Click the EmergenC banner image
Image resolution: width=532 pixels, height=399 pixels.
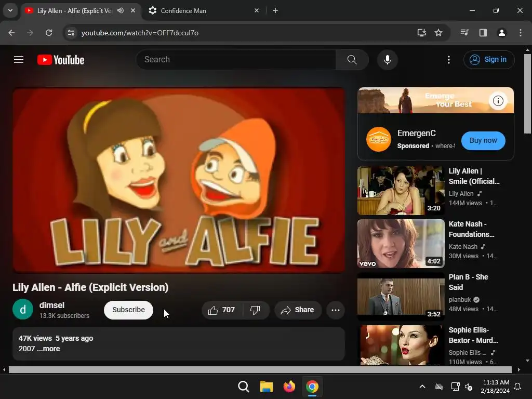pyautogui.click(x=436, y=100)
